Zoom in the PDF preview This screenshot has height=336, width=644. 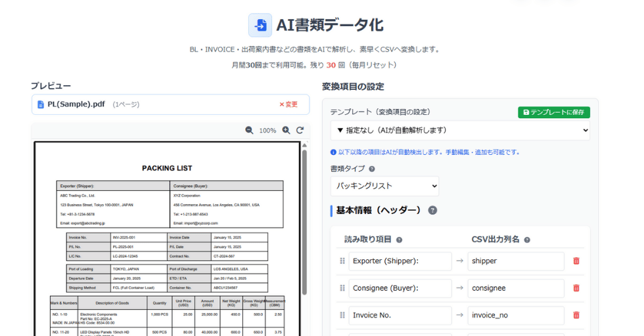point(287,130)
